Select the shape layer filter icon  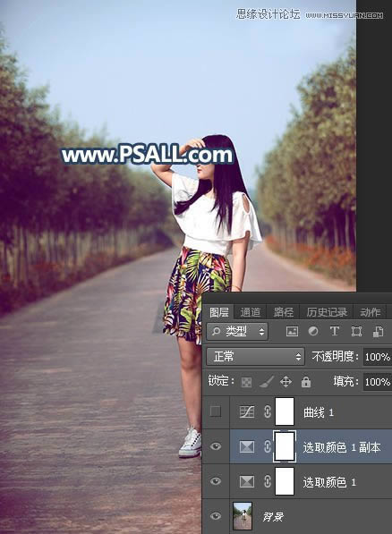tap(356, 331)
